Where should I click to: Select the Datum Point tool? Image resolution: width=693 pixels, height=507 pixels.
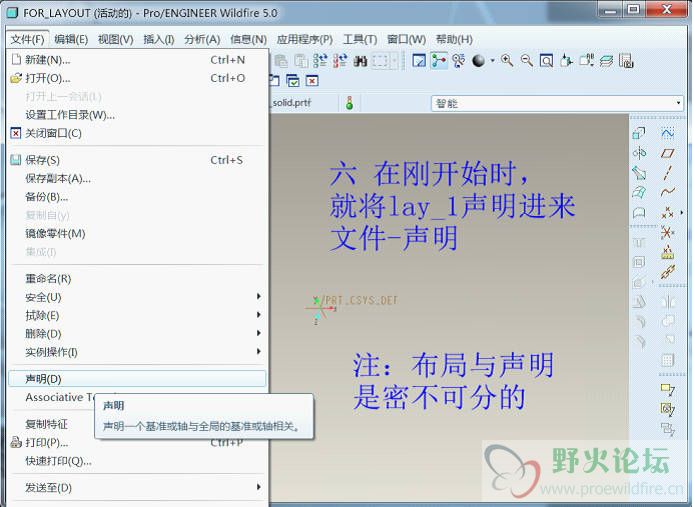tap(667, 213)
